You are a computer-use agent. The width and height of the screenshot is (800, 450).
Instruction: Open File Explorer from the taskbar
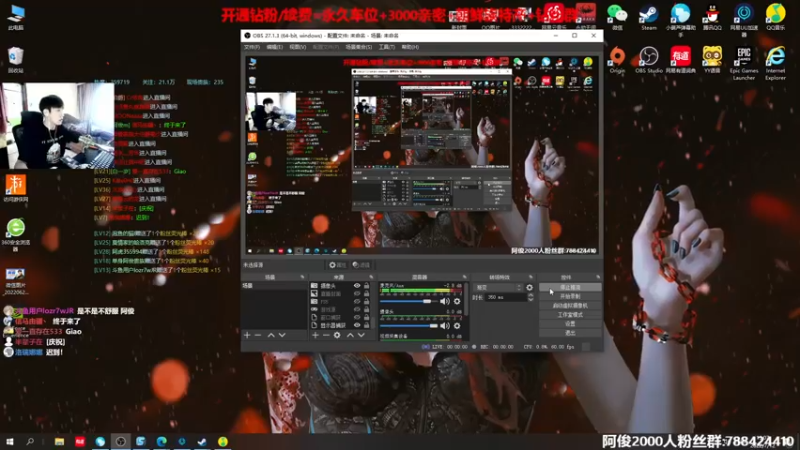(x=59, y=442)
